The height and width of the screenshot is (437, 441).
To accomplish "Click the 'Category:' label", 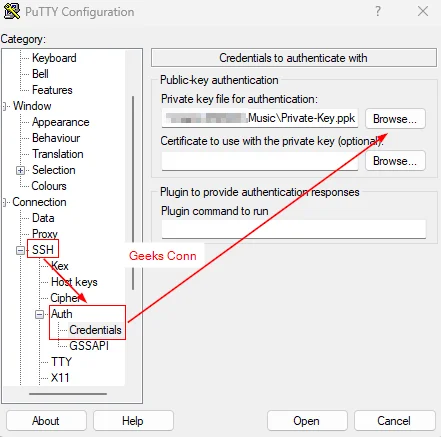I will pos(23,39).
